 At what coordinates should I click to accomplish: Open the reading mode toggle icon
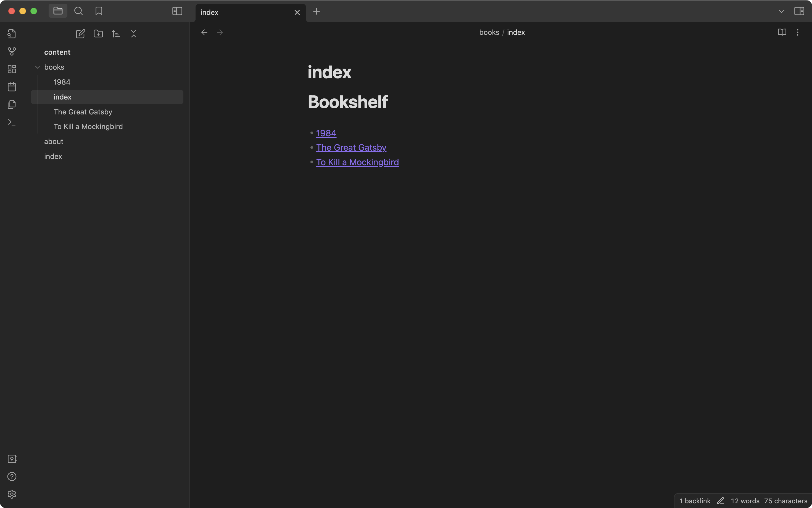(x=782, y=32)
